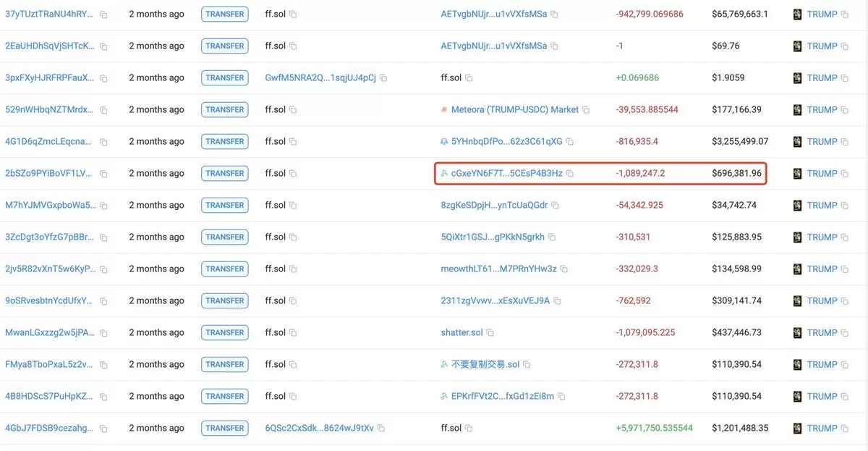Screen dimensions: 868x451
Task: Select value $1.9059
Action: pyautogui.click(x=728, y=77)
